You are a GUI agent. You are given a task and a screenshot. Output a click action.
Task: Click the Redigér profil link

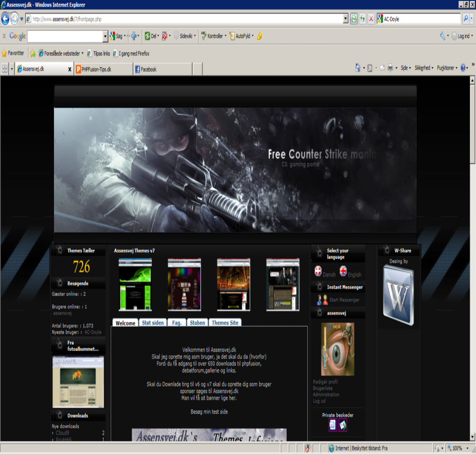coord(325,382)
